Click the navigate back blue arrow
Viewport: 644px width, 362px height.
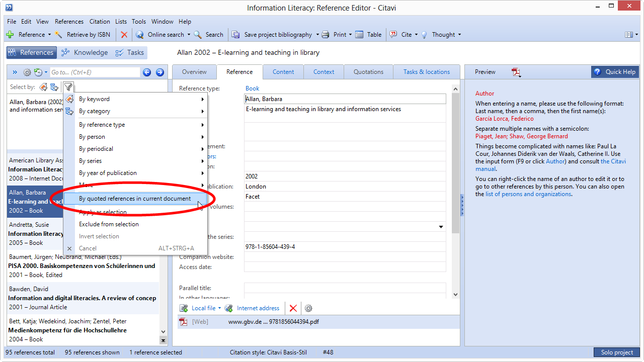147,72
